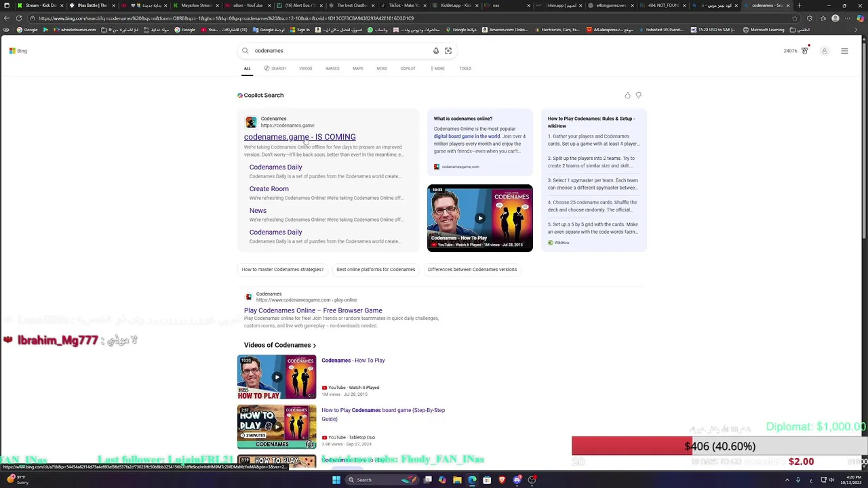Click the weather widget in taskbar

coord(18,480)
